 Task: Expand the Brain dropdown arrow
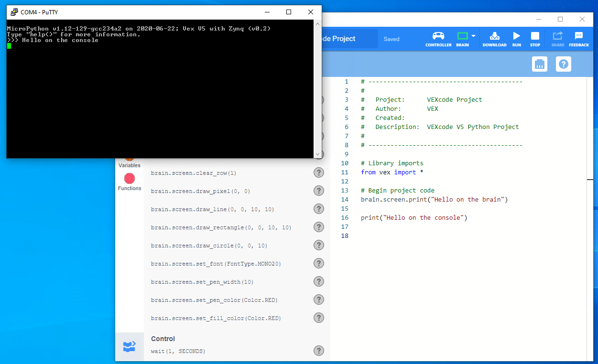click(x=473, y=36)
